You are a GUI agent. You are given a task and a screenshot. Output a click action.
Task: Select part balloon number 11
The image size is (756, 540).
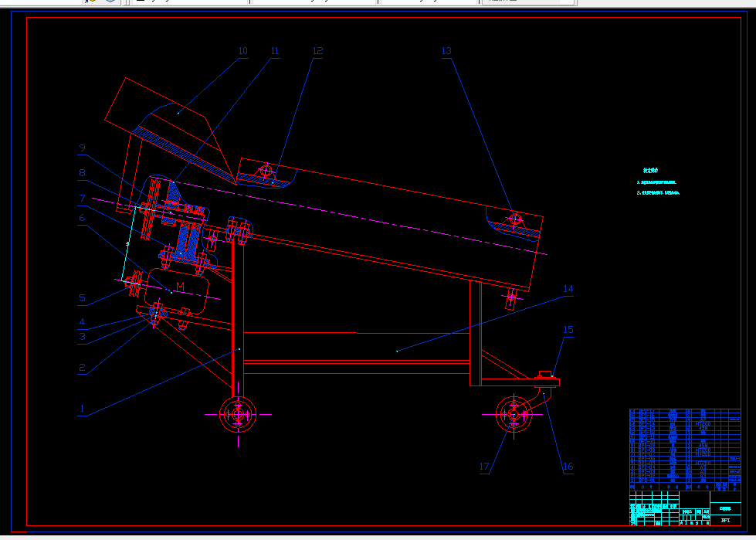(x=275, y=51)
